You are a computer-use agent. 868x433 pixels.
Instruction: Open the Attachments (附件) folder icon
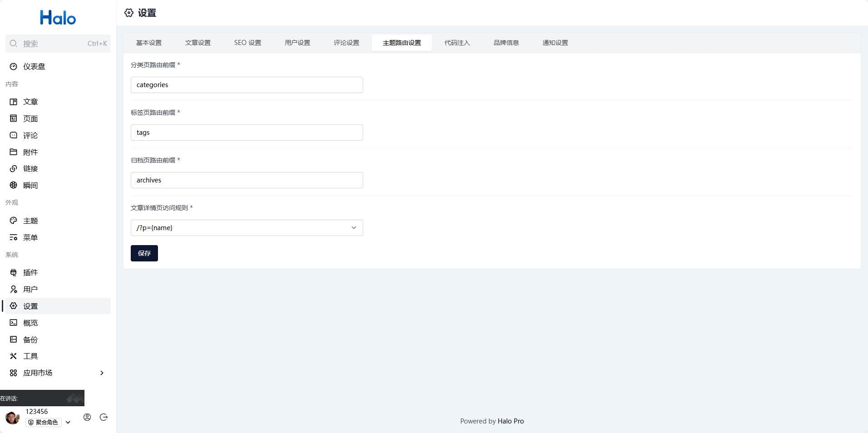pyautogui.click(x=14, y=152)
